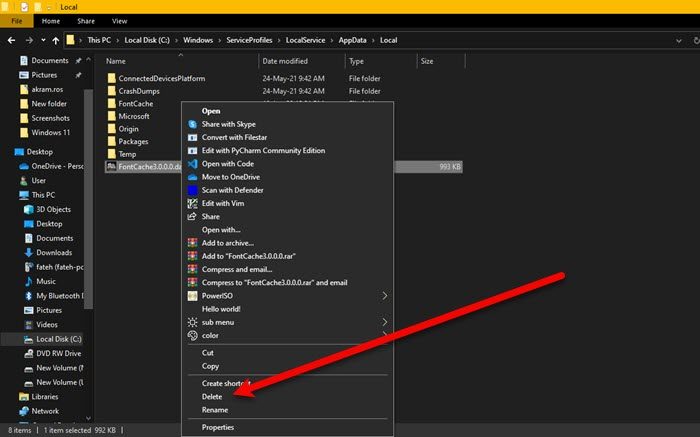The height and width of the screenshot is (437, 700).
Task: Click Windows in the address bar path
Action: 197,41
